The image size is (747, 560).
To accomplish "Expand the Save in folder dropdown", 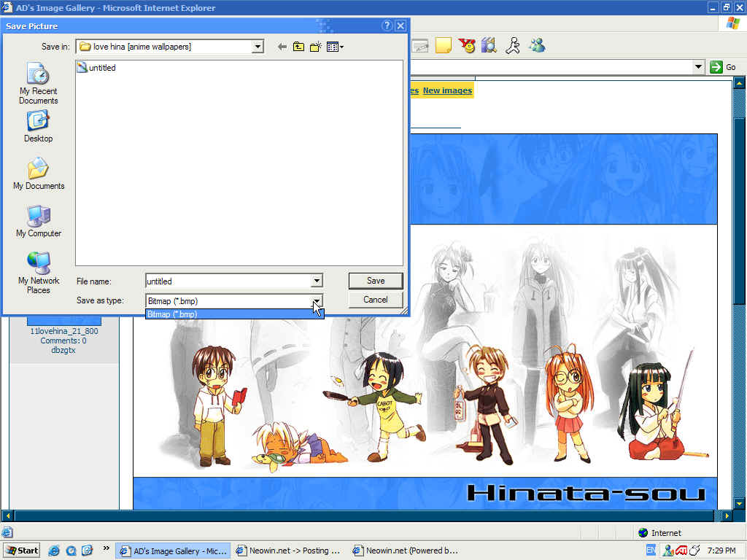I will pyautogui.click(x=258, y=47).
